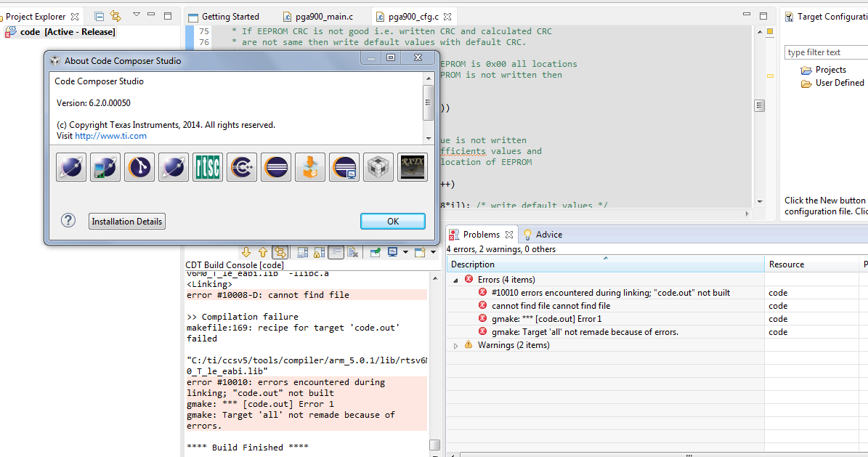Image resolution: width=868 pixels, height=457 pixels.
Task: Click the editor vertical scrollbar thumb
Action: coord(760,105)
